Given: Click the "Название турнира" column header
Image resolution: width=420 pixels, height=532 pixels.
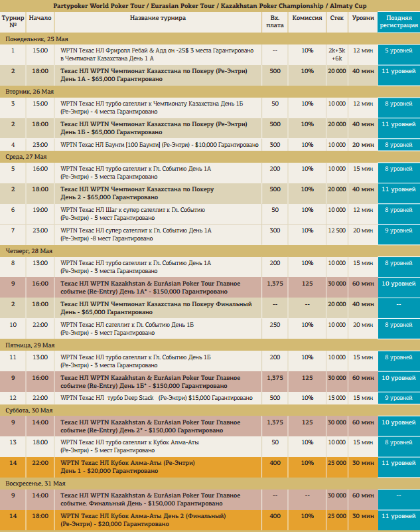Looking at the screenshot, I should pyautogui.click(x=157, y=18).
